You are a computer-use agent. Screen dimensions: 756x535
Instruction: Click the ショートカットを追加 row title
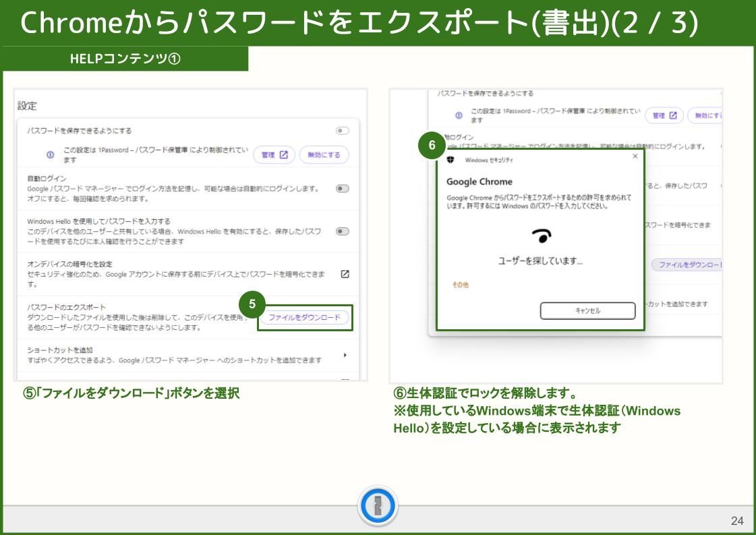point(60,350)
